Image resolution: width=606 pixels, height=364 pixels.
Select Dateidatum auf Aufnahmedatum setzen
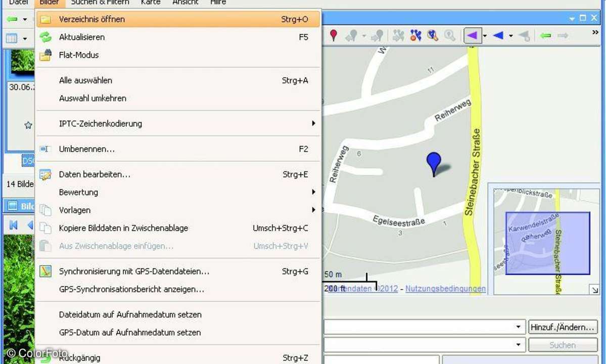pyautogui.click(x=178, y=314)
